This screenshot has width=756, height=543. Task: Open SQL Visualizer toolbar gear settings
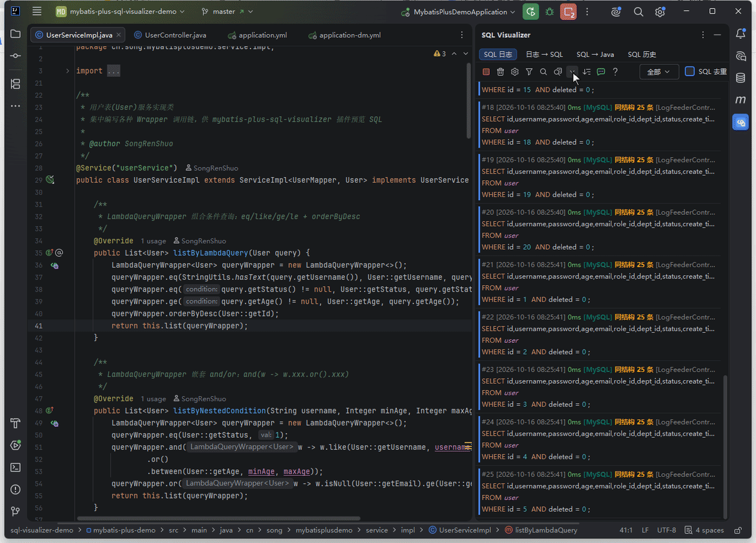[x=515, y=72]
